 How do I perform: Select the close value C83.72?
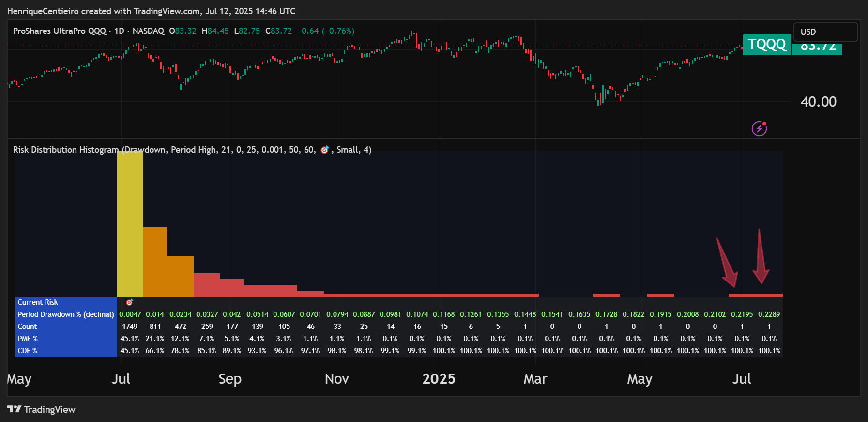click(278, 31)
